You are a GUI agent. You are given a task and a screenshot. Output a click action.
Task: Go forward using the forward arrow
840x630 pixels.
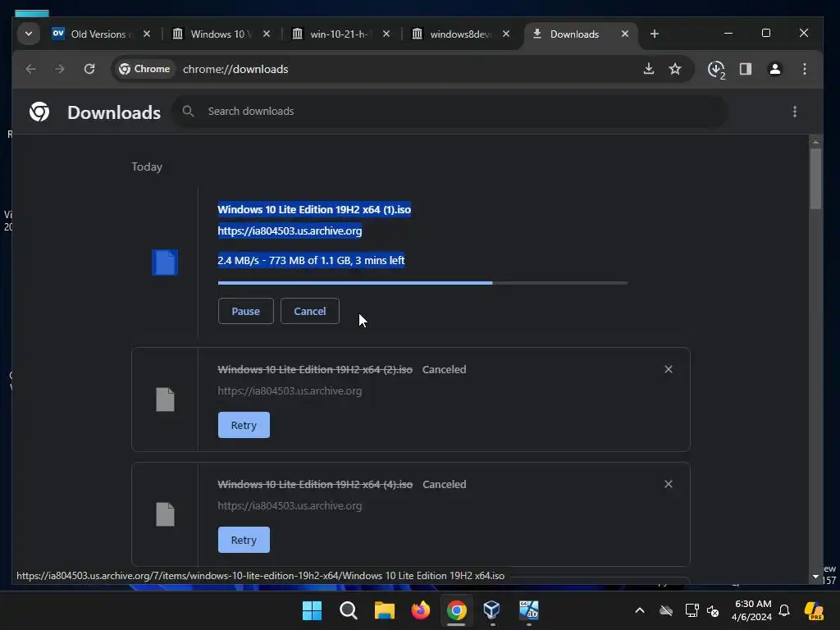pyautogui.click(x=59, y=69)
